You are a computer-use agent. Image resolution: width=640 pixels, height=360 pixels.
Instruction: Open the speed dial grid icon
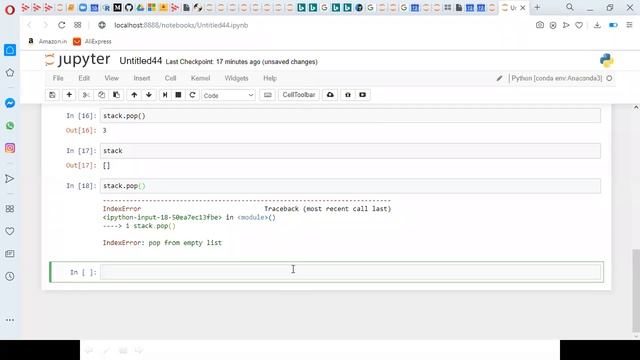coord(78,25)
